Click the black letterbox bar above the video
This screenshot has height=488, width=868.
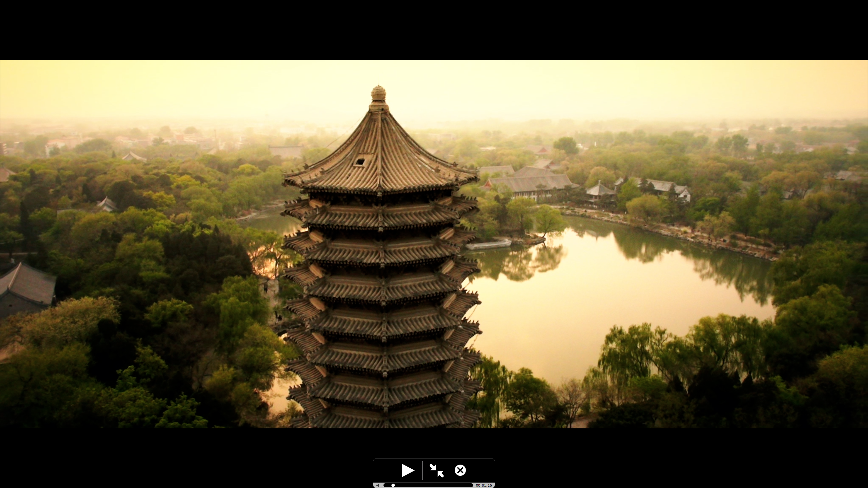434,30
